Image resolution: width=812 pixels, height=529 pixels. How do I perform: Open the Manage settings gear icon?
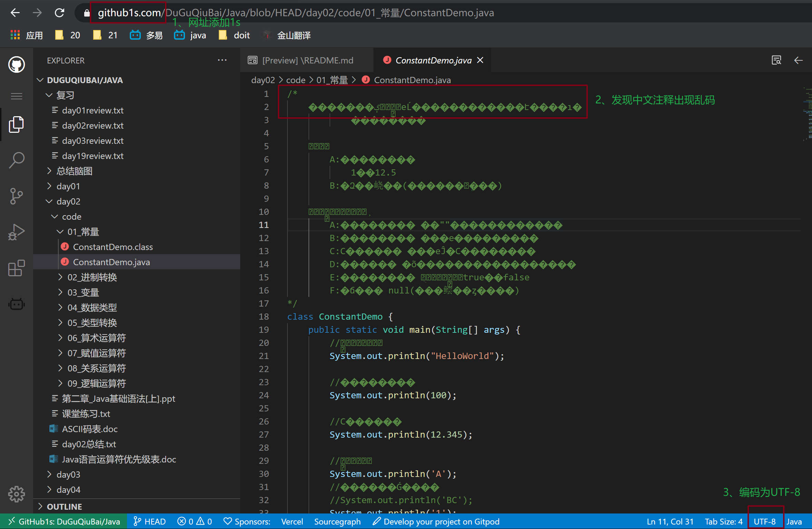(16, 494)
